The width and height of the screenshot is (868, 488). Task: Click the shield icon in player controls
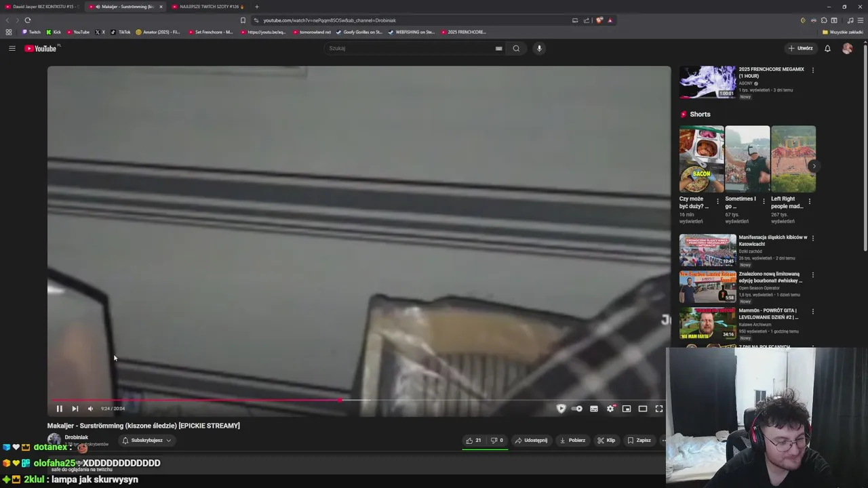click(561, 409)
